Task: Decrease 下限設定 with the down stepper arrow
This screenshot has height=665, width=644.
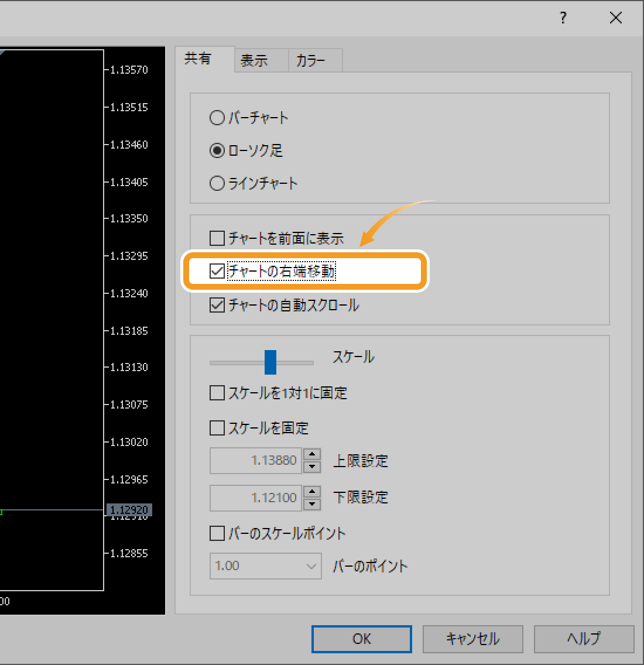Action: (312, 504)
